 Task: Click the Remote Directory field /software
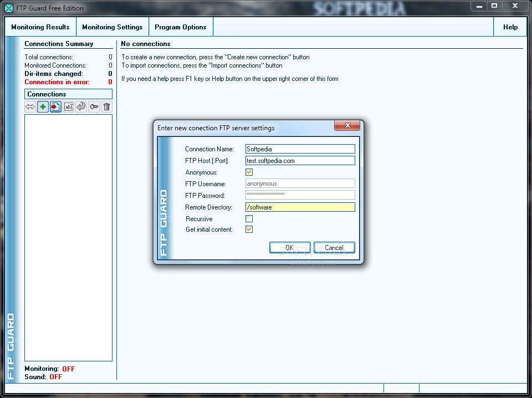pos(300,207)
